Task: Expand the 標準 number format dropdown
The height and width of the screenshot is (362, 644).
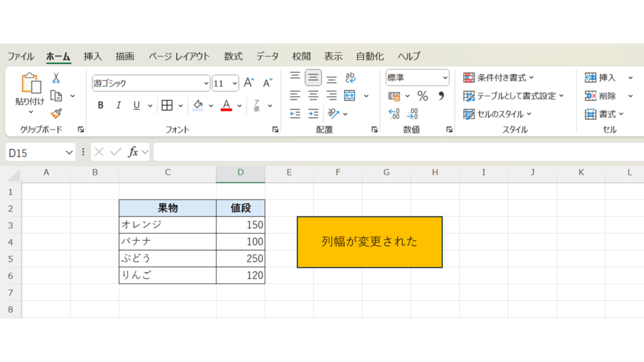Action: point(445,78)
